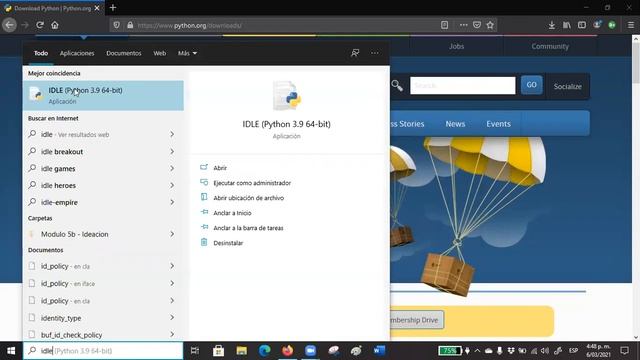Open IDLE (Python 3.9 64-bit) best match
The width and height of the screenshot is (640, 360).
tap(103, 96)
